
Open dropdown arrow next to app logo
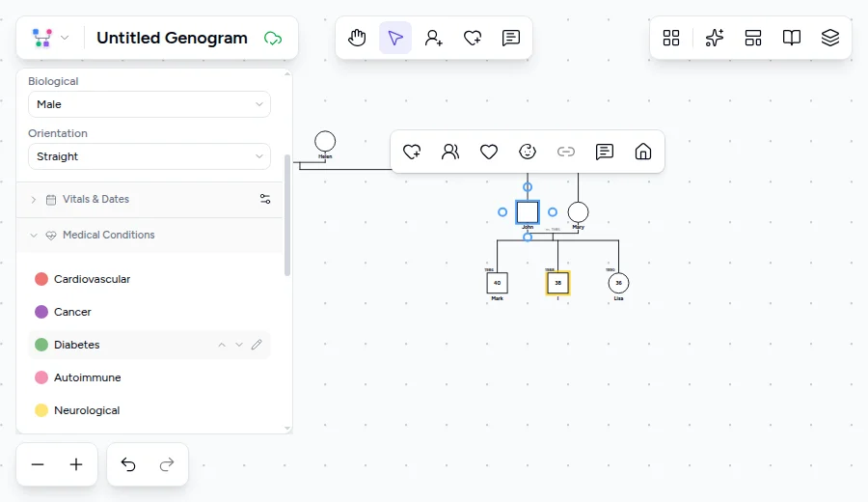pyautogui.click(x=65, y=38)
